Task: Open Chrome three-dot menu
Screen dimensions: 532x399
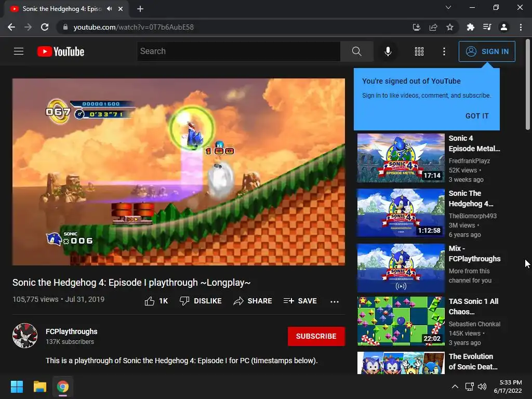Action: click(x=521, y=27)
